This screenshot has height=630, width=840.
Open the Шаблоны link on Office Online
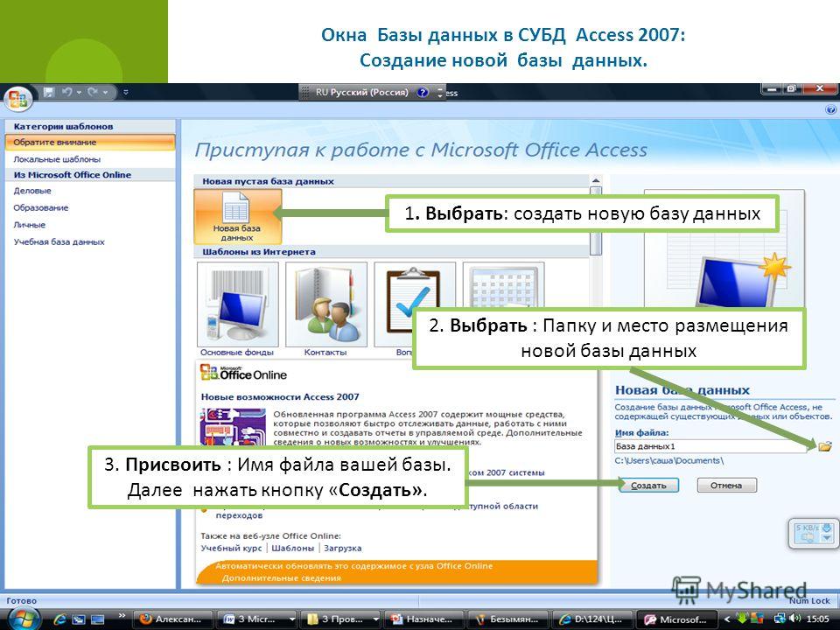click(x=292, y=548)
